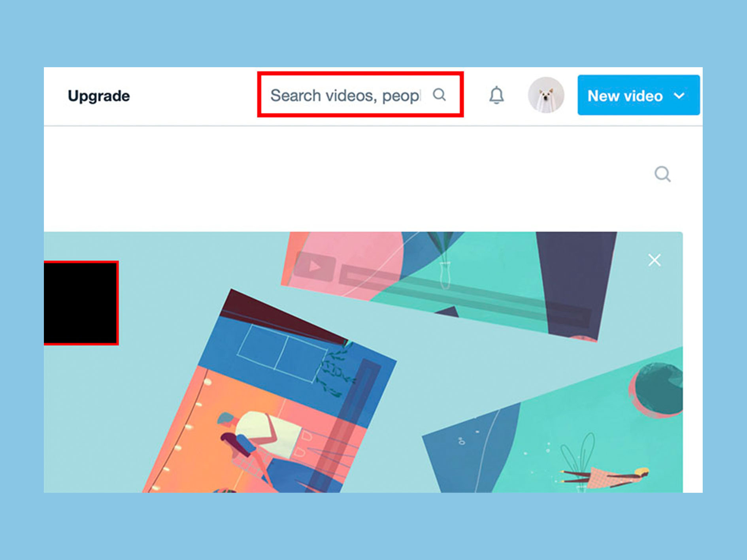Image resolution: width=747 pixels, height=560 pixels.
Task: Expand the New video dropdown chevron
Action: 679,96
